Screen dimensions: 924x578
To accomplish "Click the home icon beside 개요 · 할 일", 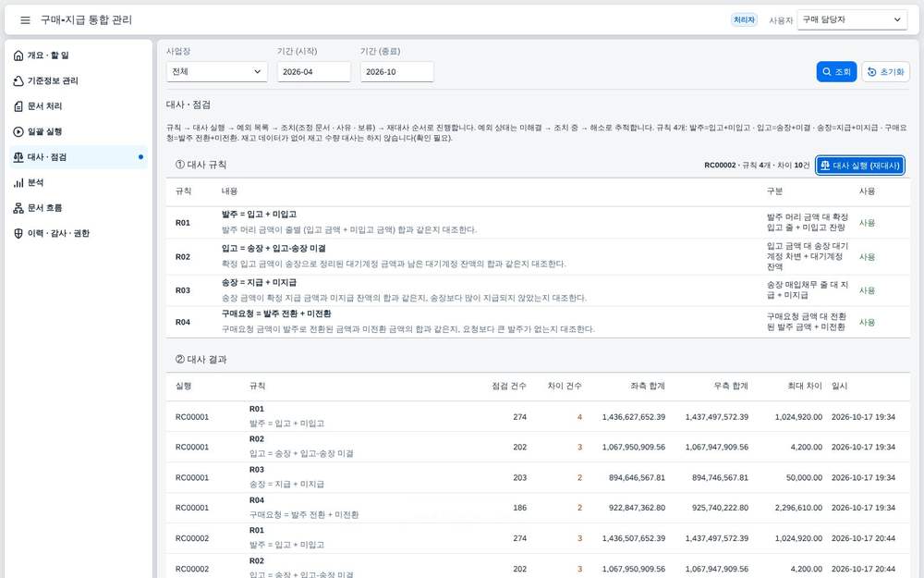I will coord(18,55).
